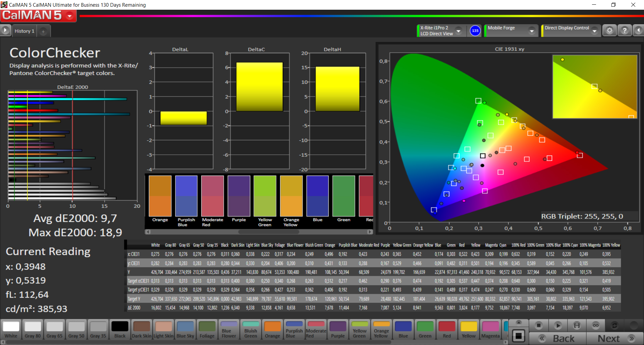Image resolution: width=644 pixels, height=345 pixels.
Task: Select the Blue patch in bottom strip
Action: click(403, 330)
